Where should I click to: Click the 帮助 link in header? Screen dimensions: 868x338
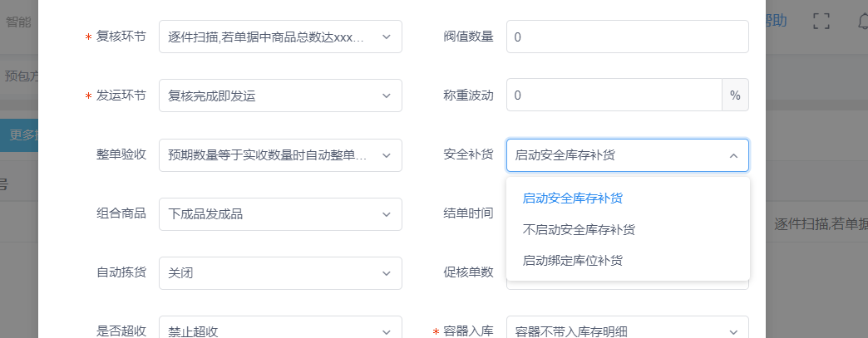coord(776,21)
